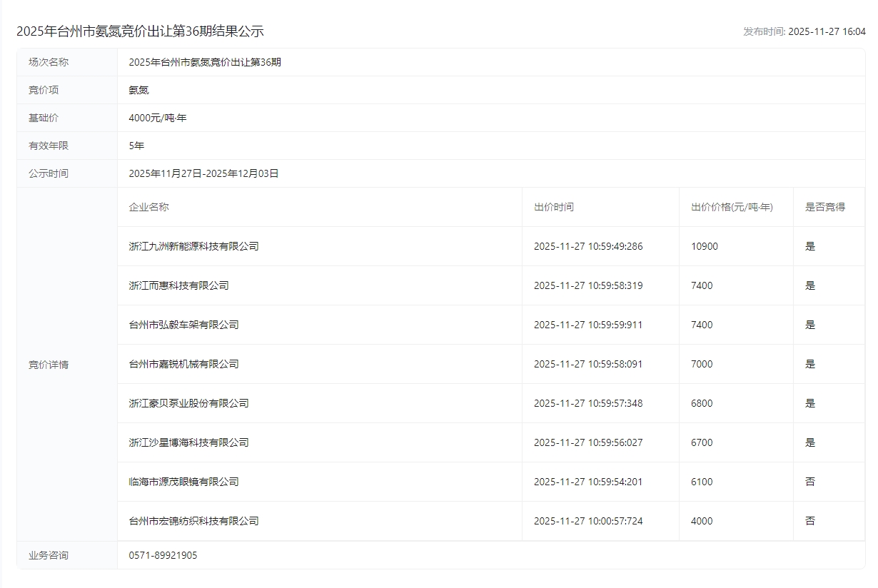Click the bid time 2025-11-27 10:00:57:724

point(587,521)
